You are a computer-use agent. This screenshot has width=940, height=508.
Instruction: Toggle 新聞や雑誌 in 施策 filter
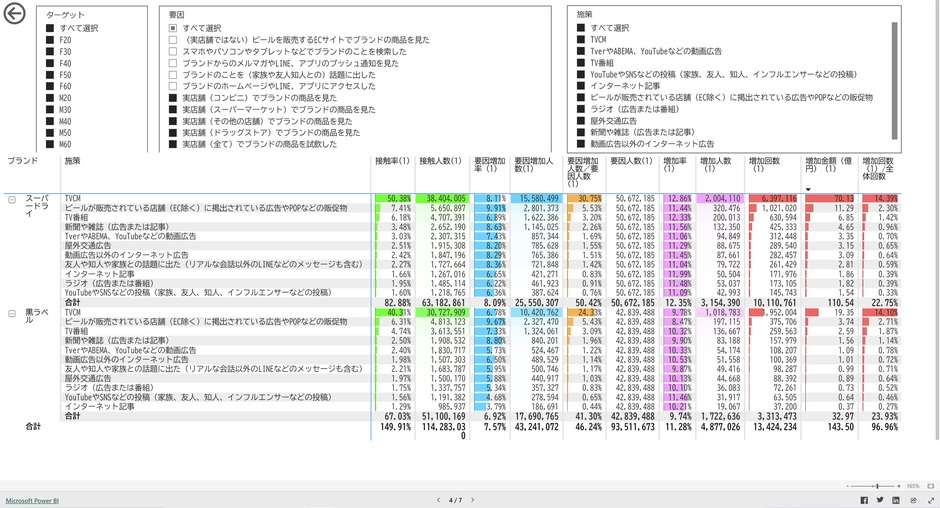(x=580, y=133)
